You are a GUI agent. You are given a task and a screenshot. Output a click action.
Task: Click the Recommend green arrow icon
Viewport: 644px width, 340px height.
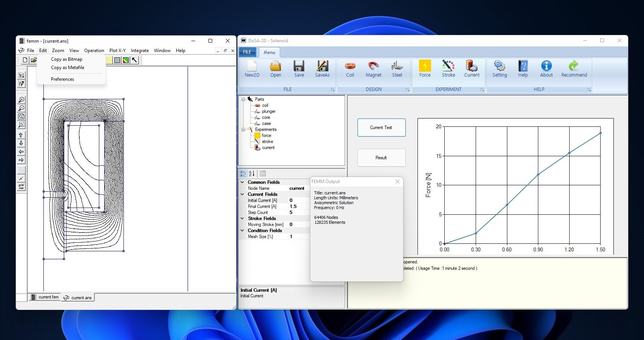[x=574, y=69]
